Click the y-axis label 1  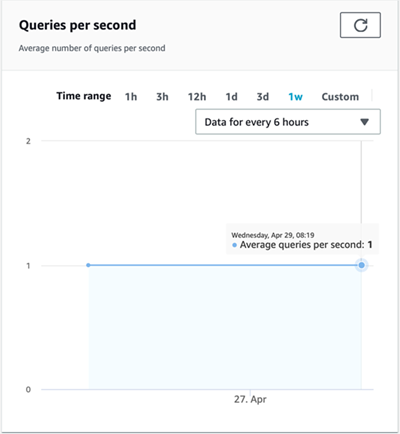[x=28, y=266]
